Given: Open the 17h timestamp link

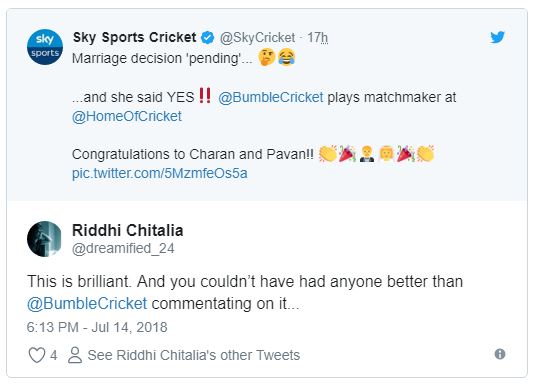Looking at the screenshot, I should [x=317, y=38].
